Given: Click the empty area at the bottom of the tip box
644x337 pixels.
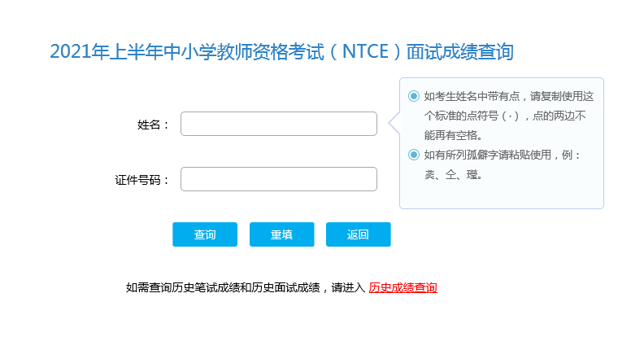Looking at the screenshot, I should [502, 195].
